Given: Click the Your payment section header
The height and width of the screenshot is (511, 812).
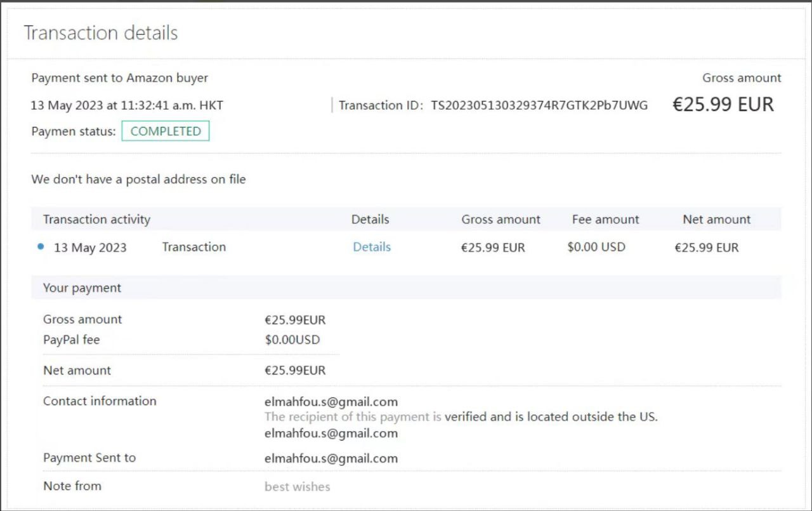Looking at the screenshot, I should tap(82, 288).
